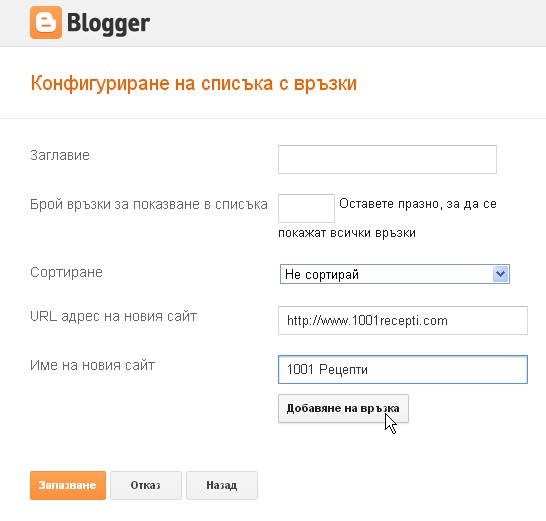Save with the orange Запазване button
546x521 pixels.
[x=68, y=485]
